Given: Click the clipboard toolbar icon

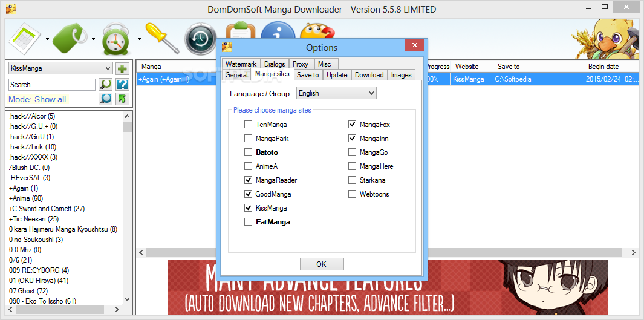Looking at the screenshot, I should (x=241, y=31).
